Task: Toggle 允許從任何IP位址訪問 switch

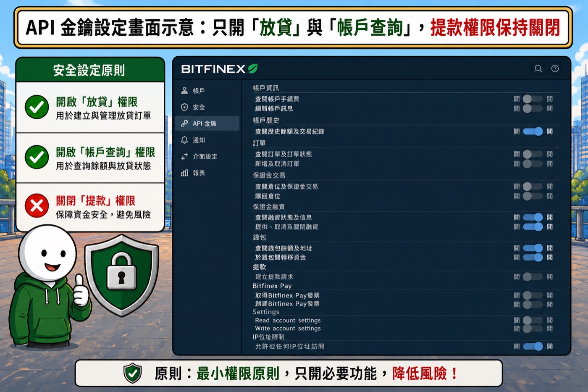Action: [533, 347]
